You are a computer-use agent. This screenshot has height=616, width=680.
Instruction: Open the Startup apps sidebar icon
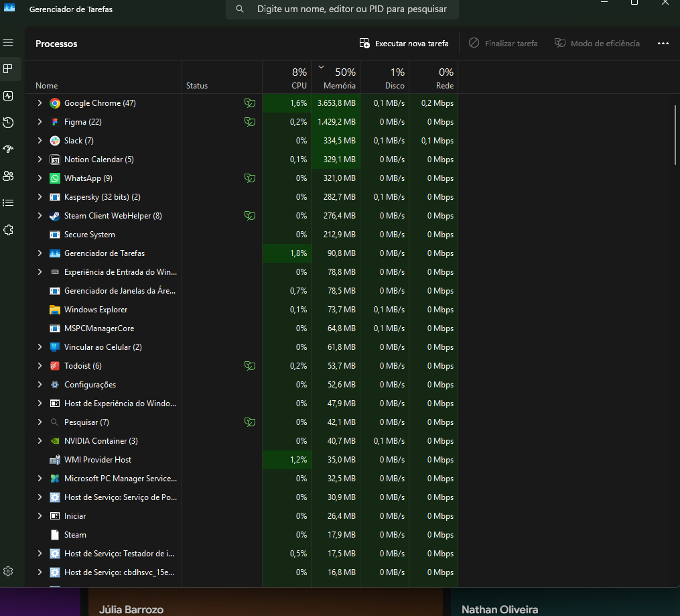pyautogui.click(x=8, y=149)
